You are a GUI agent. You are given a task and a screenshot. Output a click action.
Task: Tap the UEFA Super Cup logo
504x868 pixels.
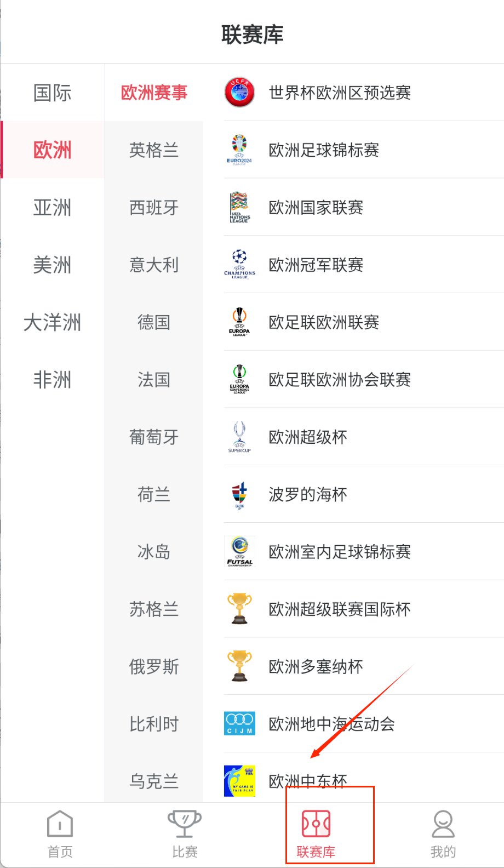[239, 437]
